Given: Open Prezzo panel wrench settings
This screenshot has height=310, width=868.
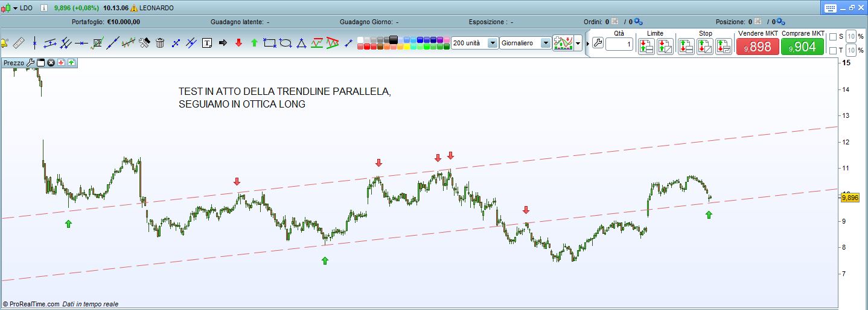Looking at the screenshot, I should click(31, 62).
